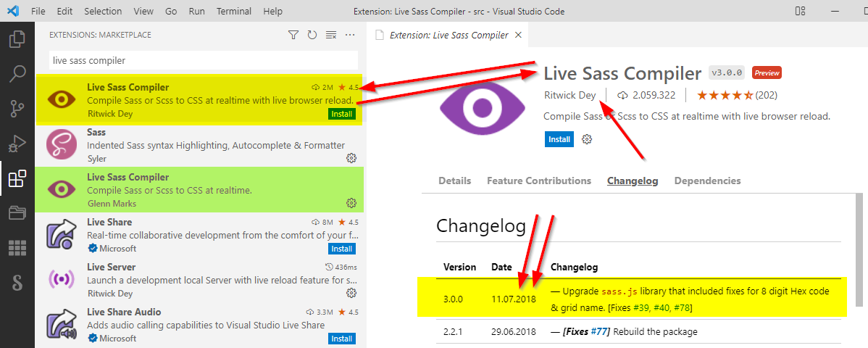Click the extensions search input field

pos(204,60)
